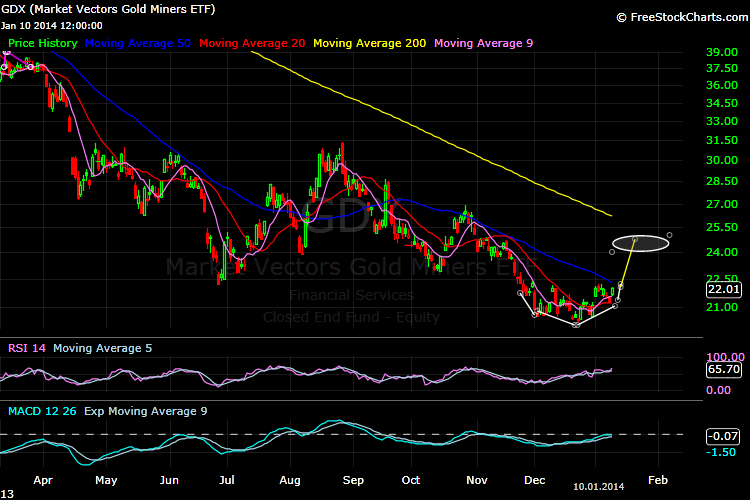Click the small circle right of the ellipse

coord(669,235)
